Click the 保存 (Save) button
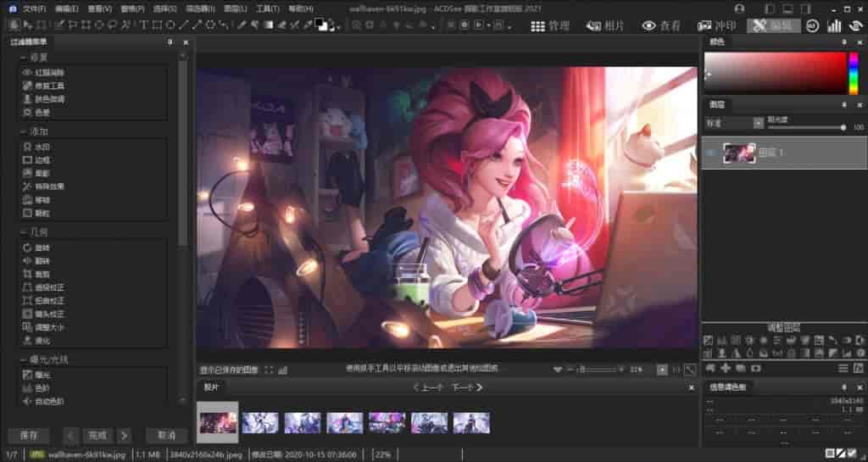868x462 pixels. [x=29, y=435]
